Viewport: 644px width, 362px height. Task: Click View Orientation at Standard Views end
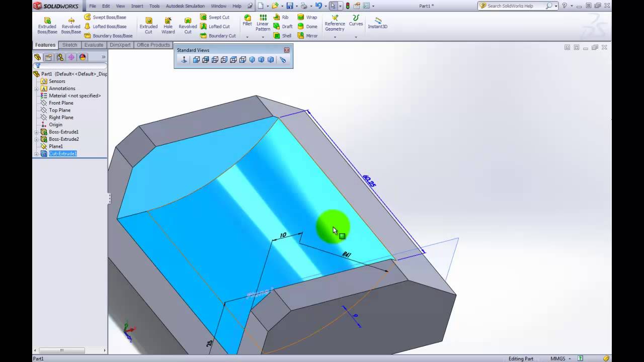[x=283, y=60]
